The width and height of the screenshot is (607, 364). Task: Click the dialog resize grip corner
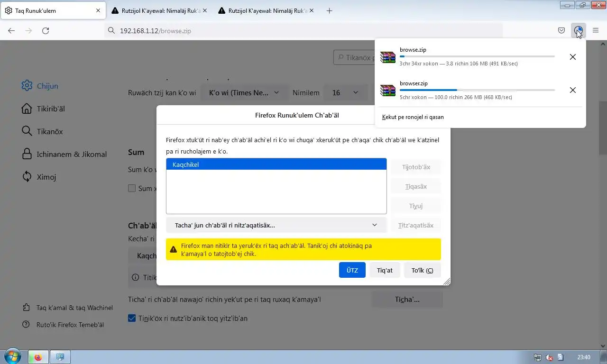[446, 282]
